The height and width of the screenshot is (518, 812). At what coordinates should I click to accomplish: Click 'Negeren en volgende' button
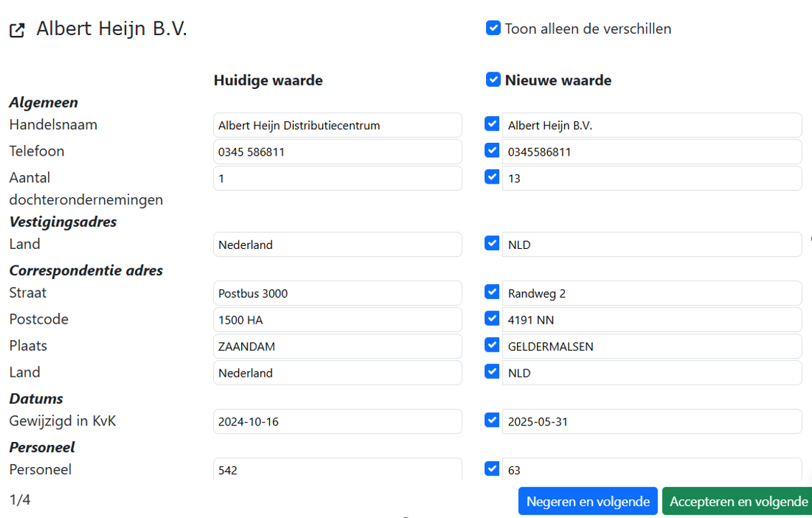tap(587, 501)
